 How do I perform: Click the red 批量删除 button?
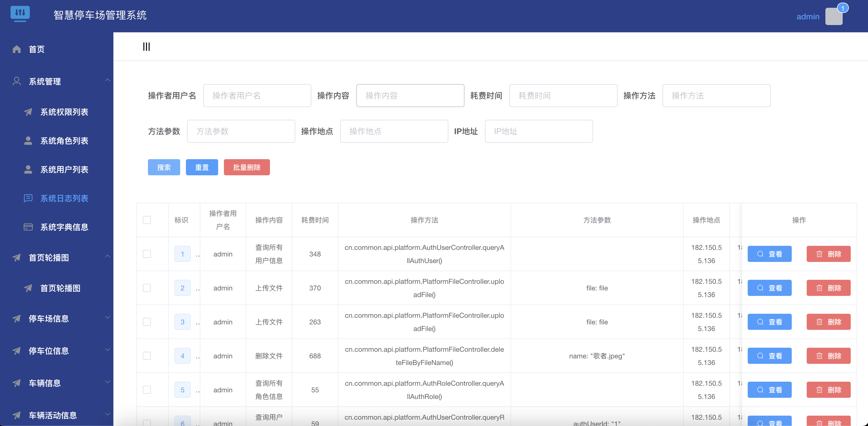click(247, 167)
